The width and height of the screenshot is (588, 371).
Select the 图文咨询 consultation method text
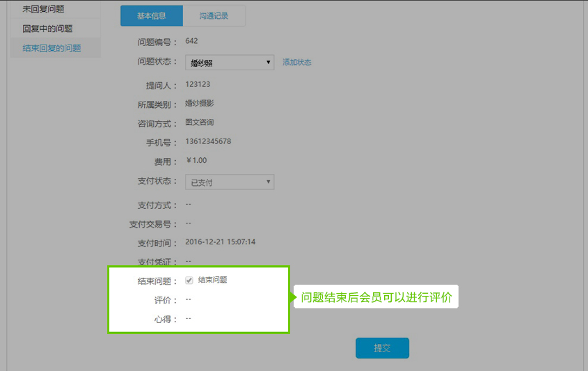(x=200, y=123)
